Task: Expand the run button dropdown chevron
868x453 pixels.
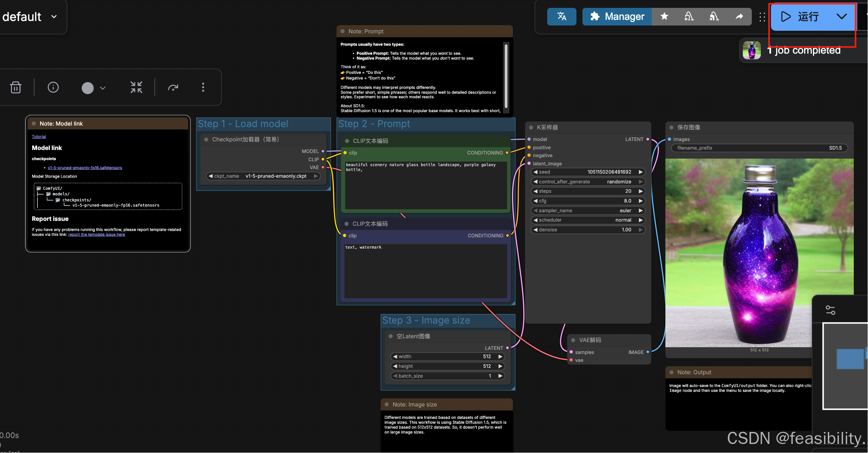Action: pyautogui.click(x=841, y=16)
